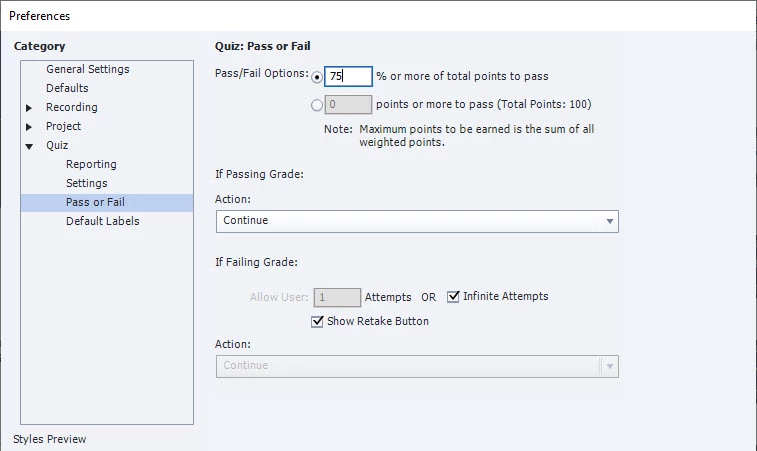Select the Recording tree item
This screenshot has width=757, height=451.
pos(71,107)
